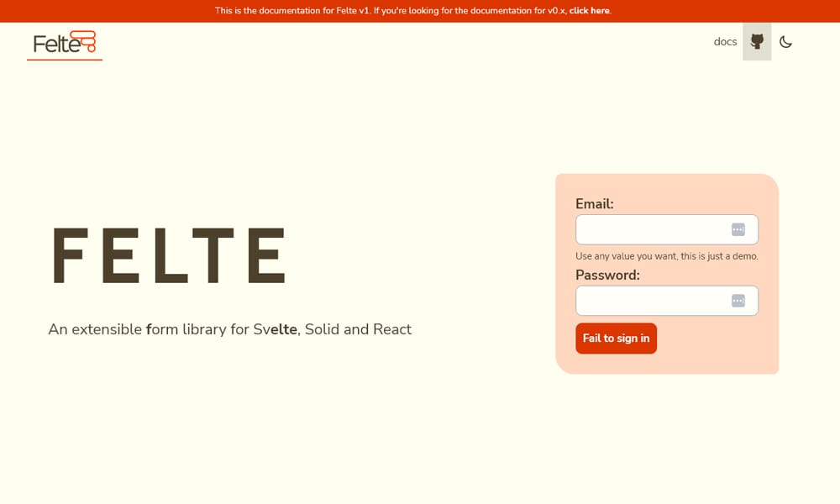Open the docs navigation link
840x504 pixels.
click(726, 42)
